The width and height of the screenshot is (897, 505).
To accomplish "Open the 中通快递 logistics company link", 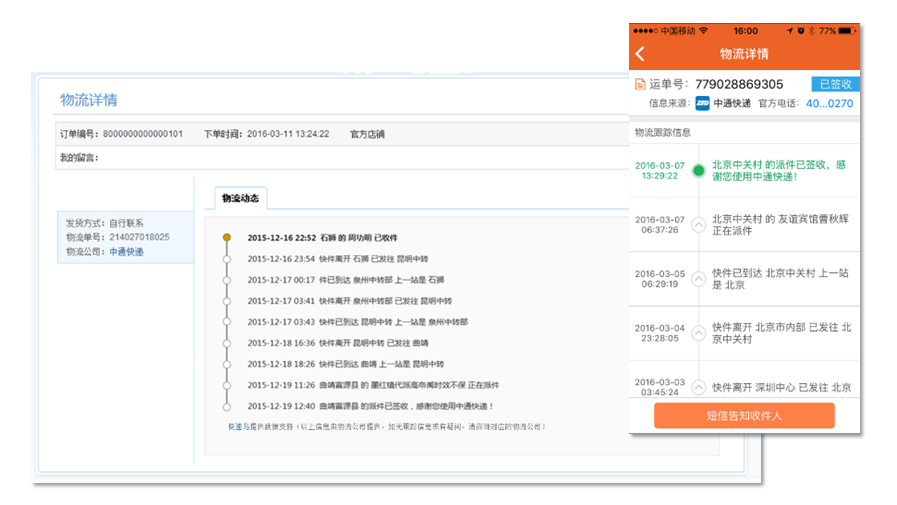I will 127,252.
